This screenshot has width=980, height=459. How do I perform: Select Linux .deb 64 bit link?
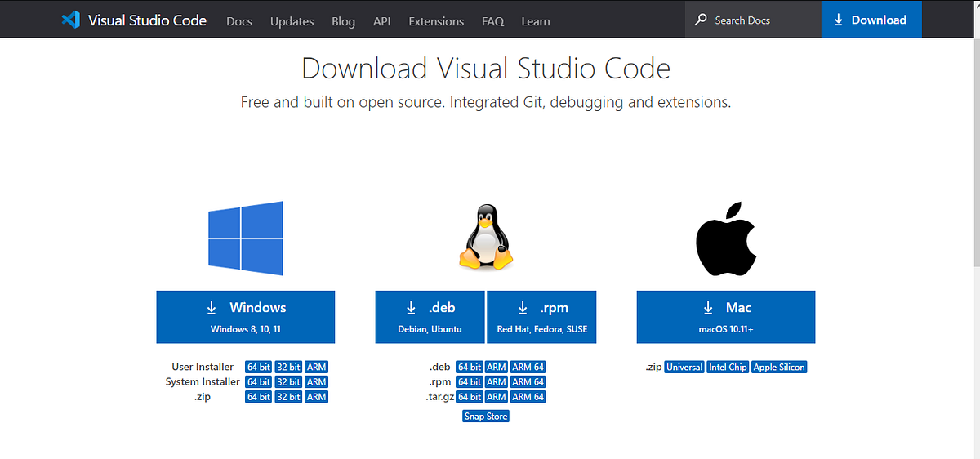coord(470,368)
